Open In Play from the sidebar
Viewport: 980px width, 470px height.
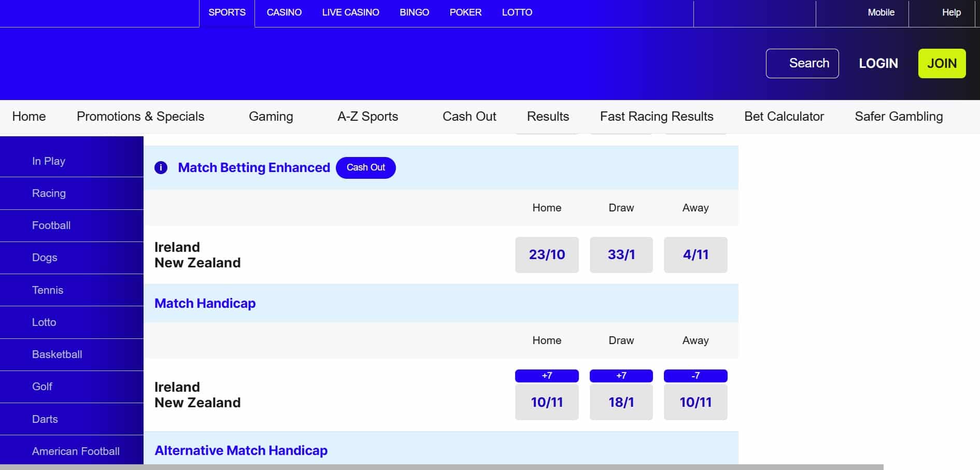pos(49,161)
